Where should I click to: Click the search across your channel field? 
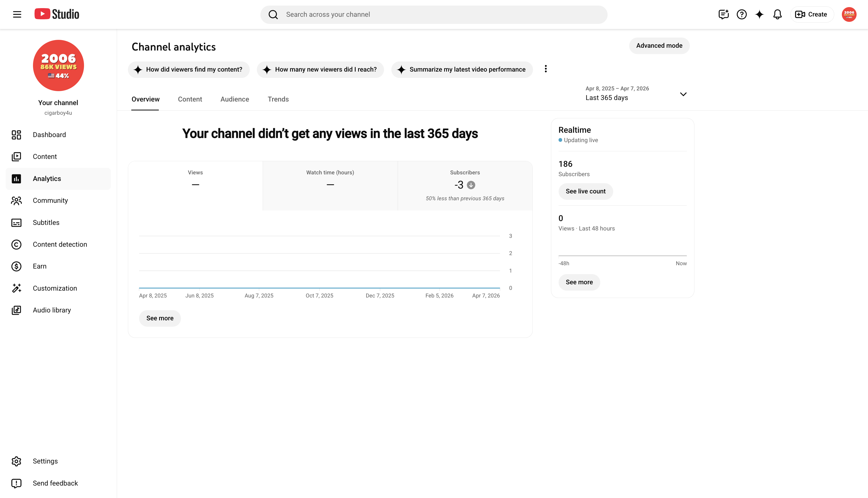(434, 14)
